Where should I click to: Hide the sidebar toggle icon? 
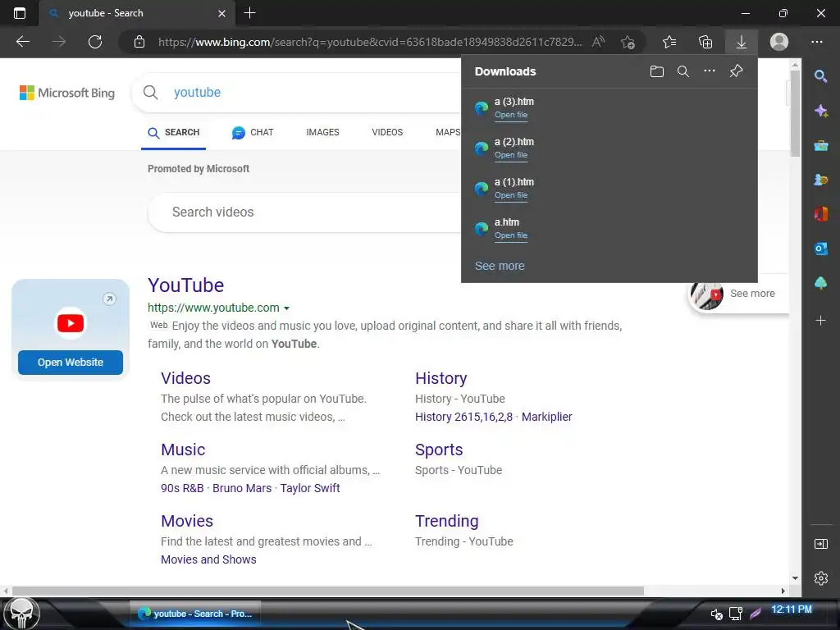[820, 545]
